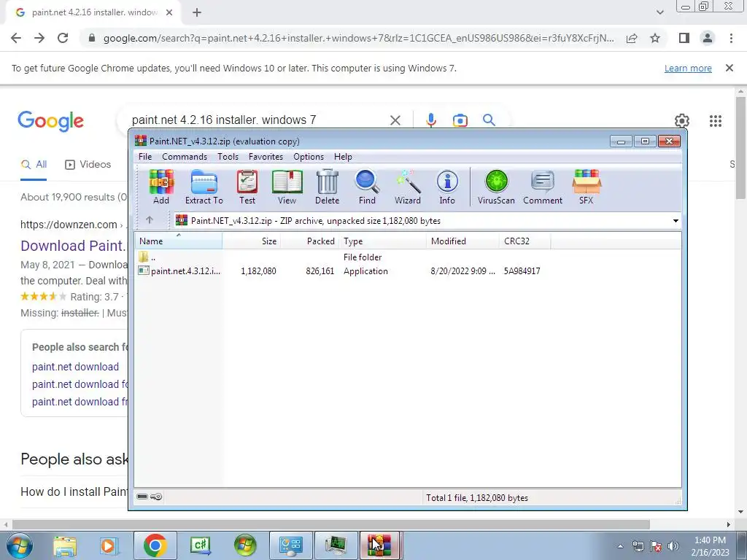The image size is (747, 560).
Task: Sort by Name column header
Action: pyautogui.click(x=178, y=241)
